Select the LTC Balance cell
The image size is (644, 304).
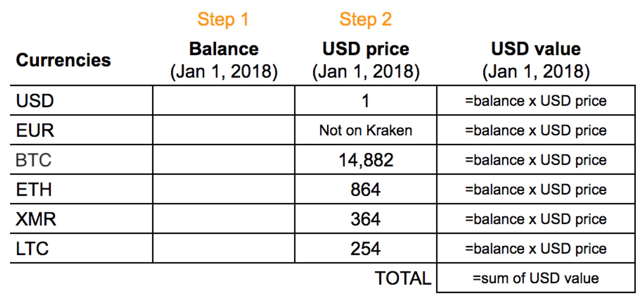pos(223,249)
